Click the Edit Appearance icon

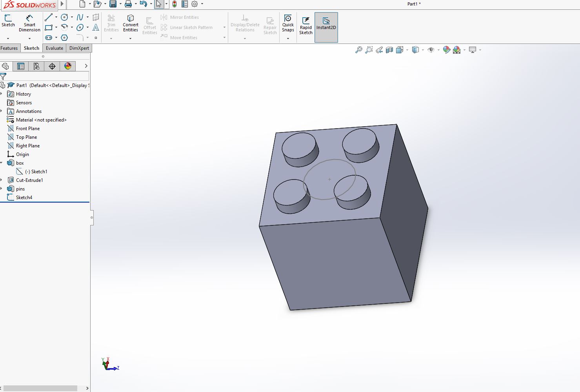click(446, 50)
